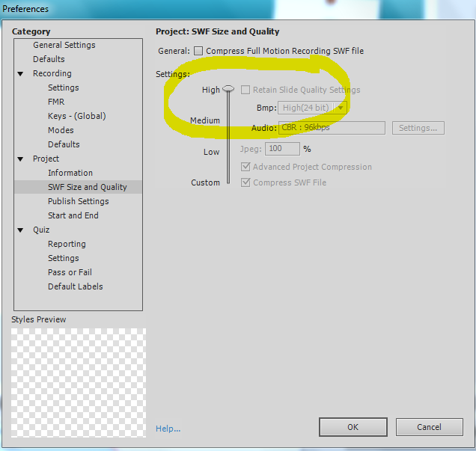Screen dimensions: 476x451
Task: Open audio Settings... button
Action: (418, 128)
